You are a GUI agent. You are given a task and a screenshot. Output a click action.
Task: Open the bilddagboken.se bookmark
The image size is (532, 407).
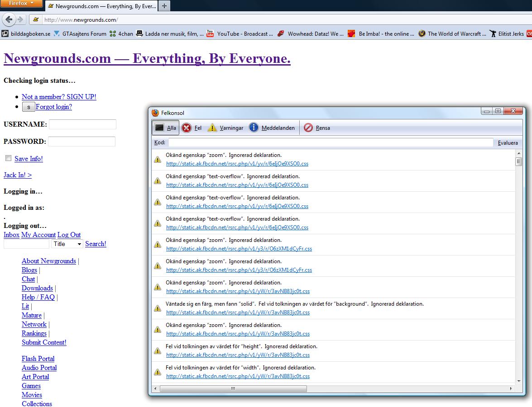click(x=26, y=33)
